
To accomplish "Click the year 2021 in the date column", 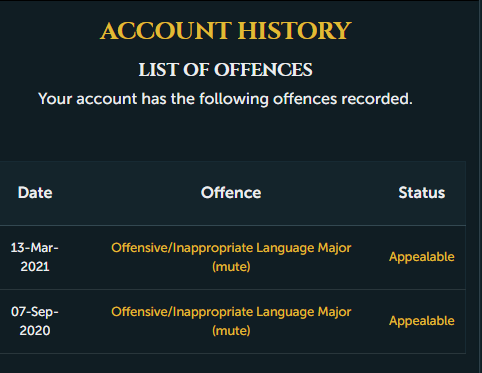I will (x=35, y=267).
